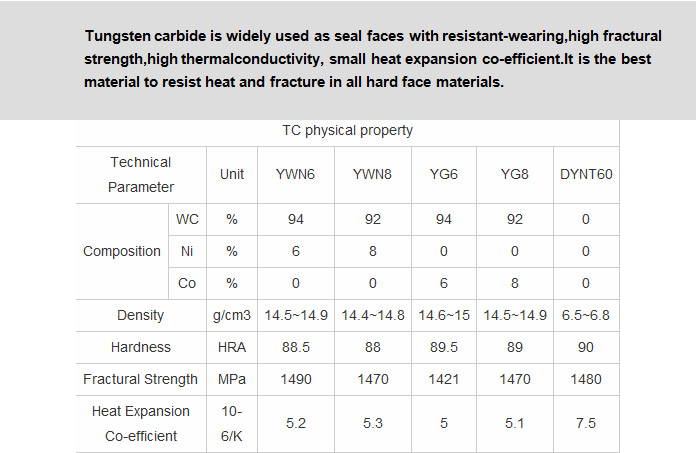Viewport: 696px width, 453px height.
Task: Click the "Ni" composition sub-label
Action: tap(187, 251)
